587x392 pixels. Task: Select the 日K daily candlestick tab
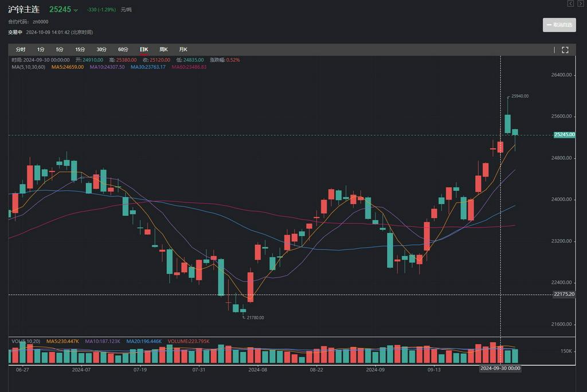(144, 50)
